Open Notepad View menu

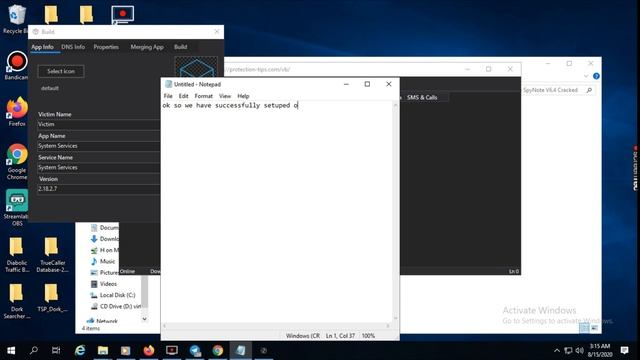(225, 96)
